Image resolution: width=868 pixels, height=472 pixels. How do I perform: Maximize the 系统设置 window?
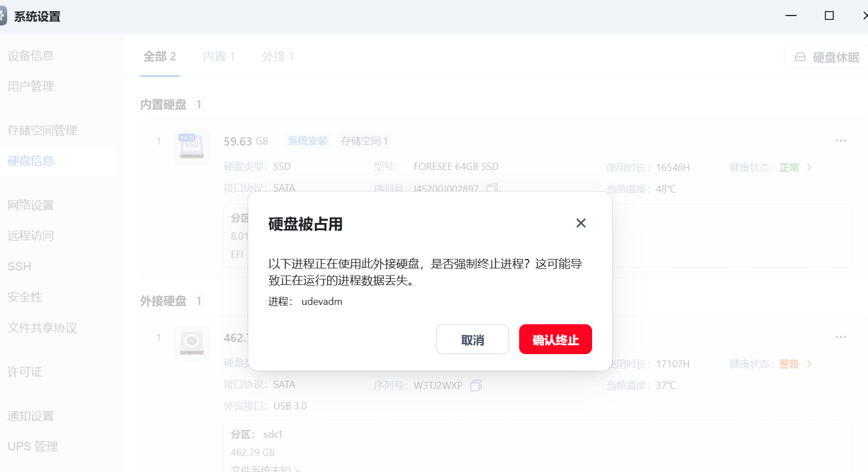tap(829, 15)
